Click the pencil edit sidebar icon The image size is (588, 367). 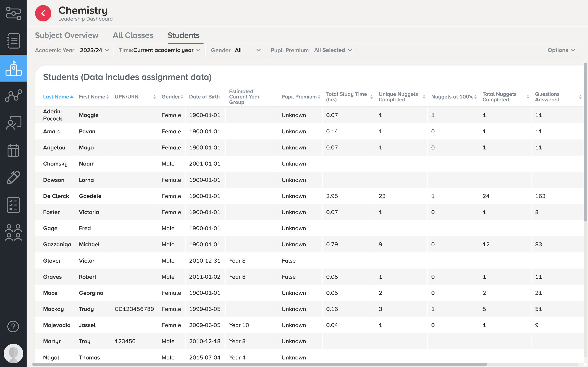(13, 178)
